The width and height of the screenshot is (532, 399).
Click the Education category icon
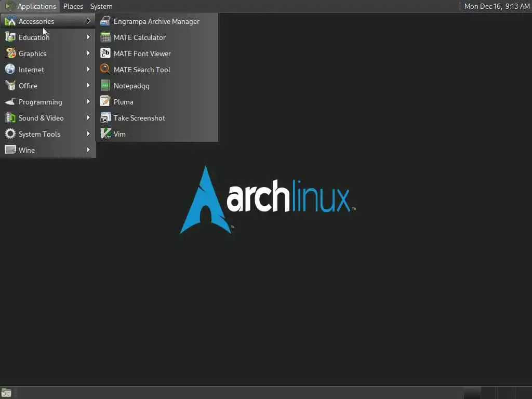[10, 37]
